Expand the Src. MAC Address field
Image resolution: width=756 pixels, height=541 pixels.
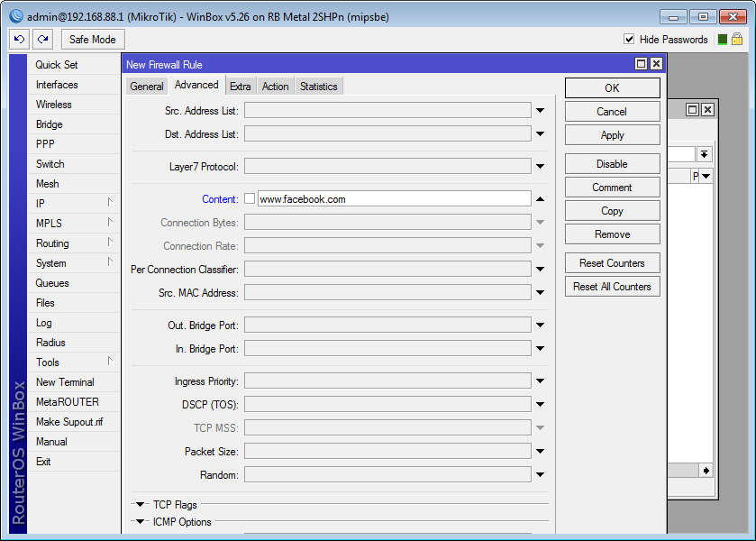click(540, 292)
